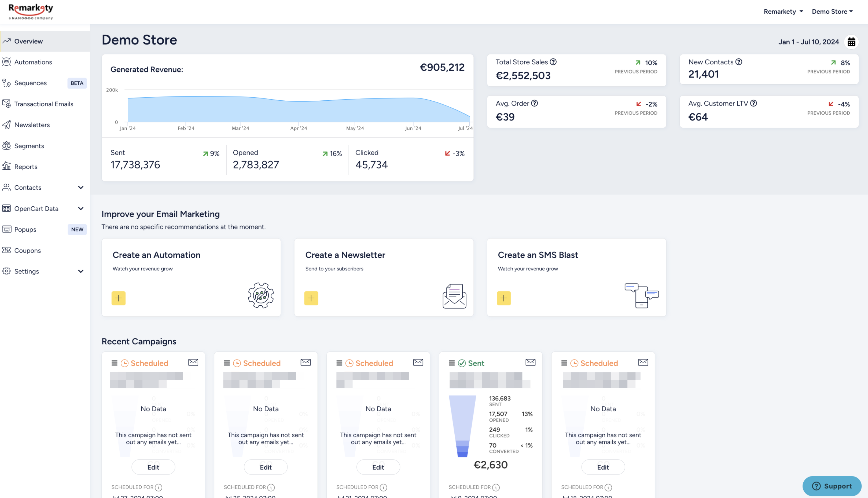Click the €2,630 revenue on the Sent campaign
Screen dimensions: 868x498
tap(491, 465)
